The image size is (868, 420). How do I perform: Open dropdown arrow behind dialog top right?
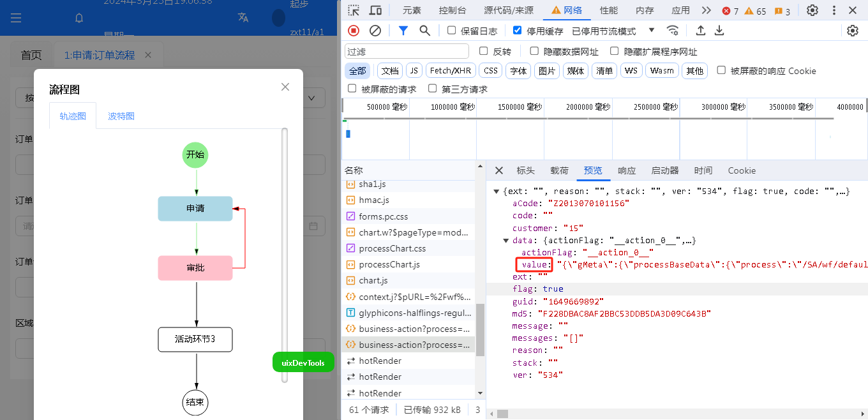[x=312, y=98]
